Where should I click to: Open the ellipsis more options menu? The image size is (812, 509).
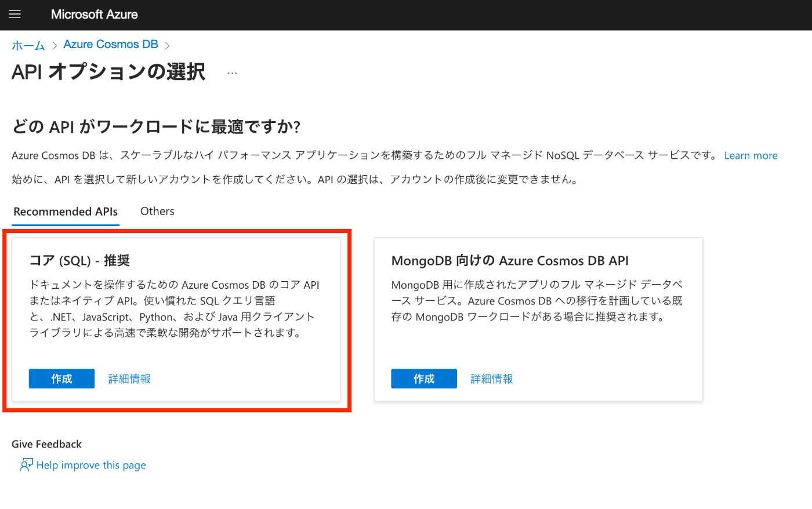[x=232, y=73]
